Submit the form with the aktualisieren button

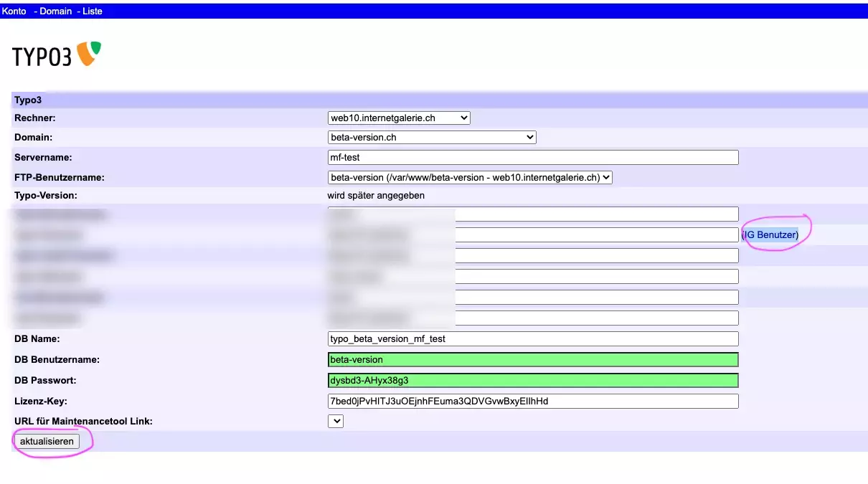(47, 441)
